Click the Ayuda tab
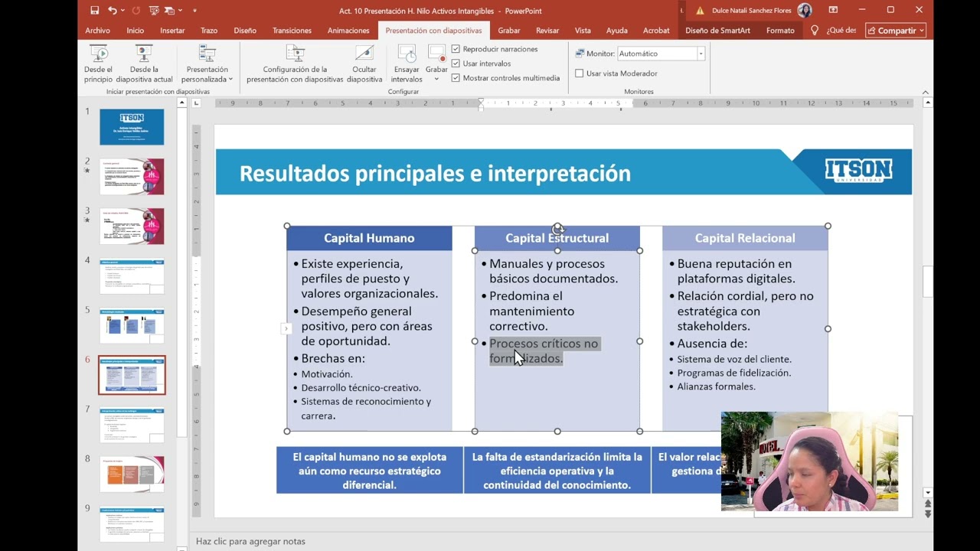980x551 pixels. pyautogui.click(x=616, y=31)
